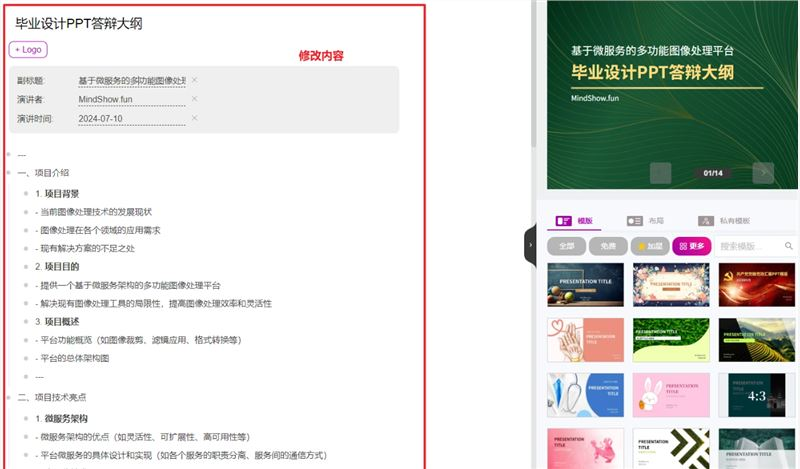This screenshot has height=469, width=800.
Task: Collapse the 一、项目介绍 outline bullet
Action: point(8,173)
